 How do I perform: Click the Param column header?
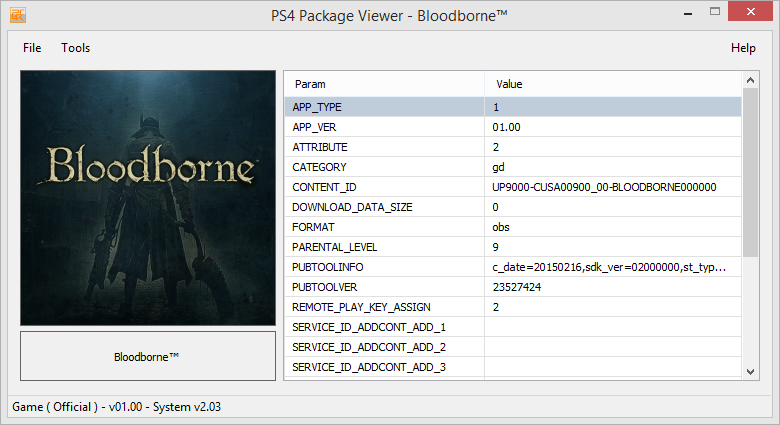tap(384, 84)
